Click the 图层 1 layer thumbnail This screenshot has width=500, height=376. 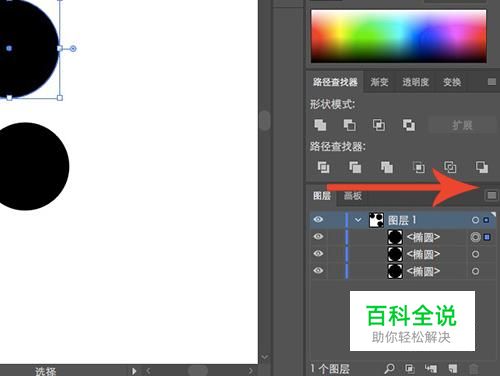pos(376,220)
